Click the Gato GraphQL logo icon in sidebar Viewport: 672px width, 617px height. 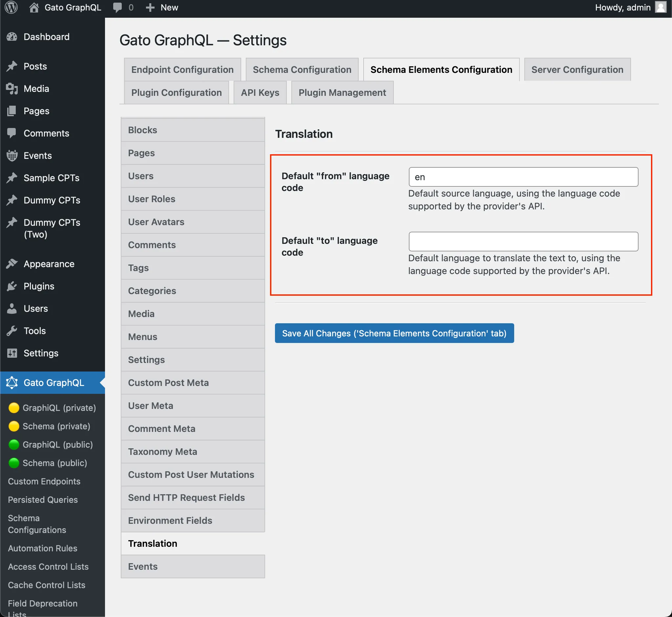tap(12, 383)
